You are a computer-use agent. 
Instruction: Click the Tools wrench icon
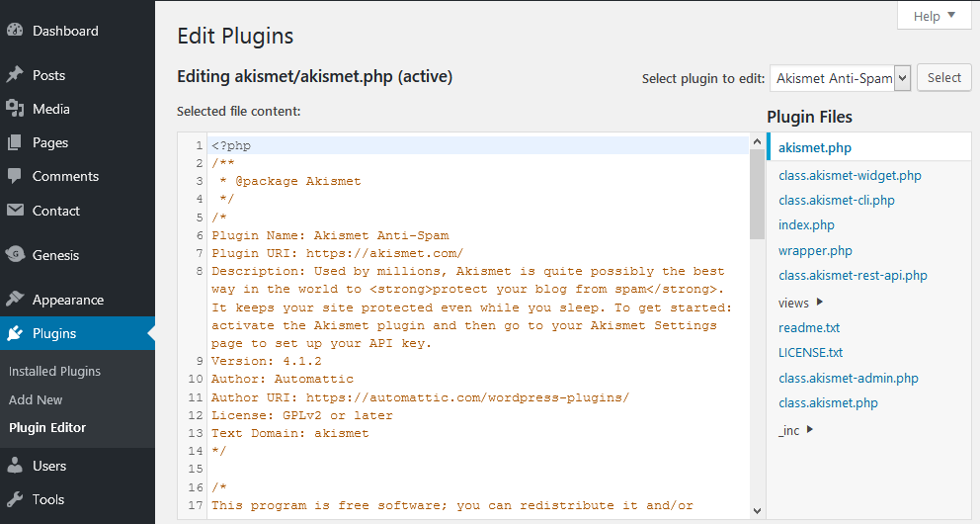pyautogui.click(x=15, y=499)
